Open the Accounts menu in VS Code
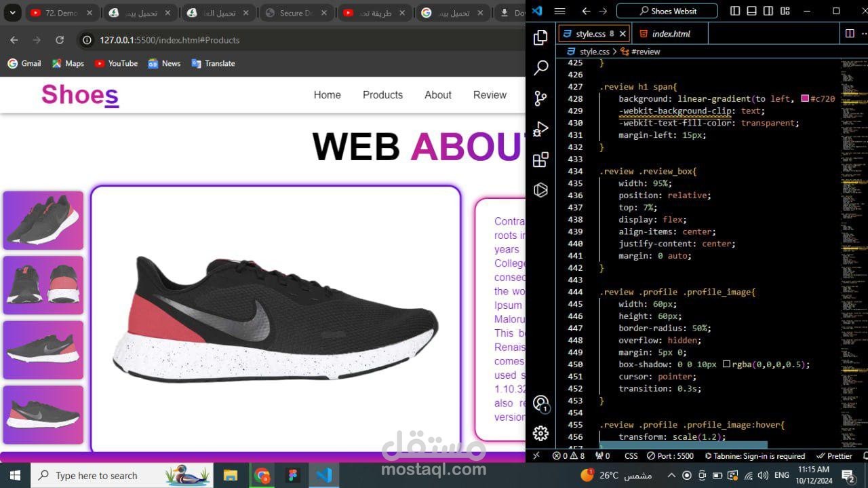 (540, 404)
